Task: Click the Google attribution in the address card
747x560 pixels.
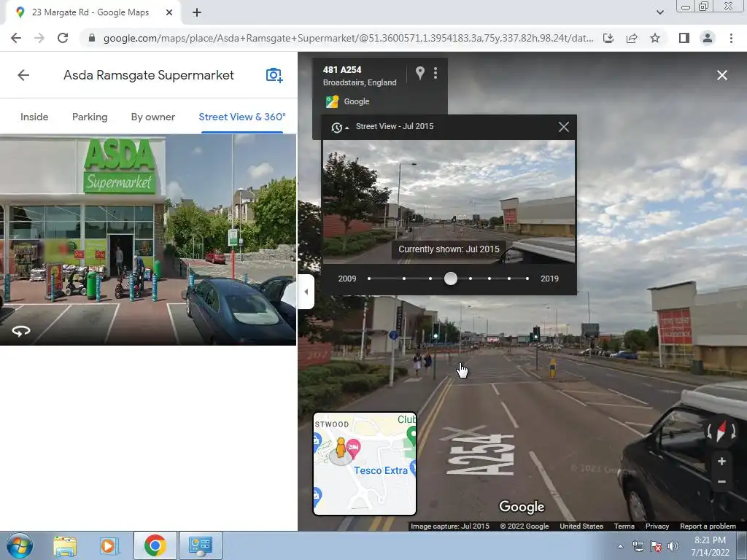Action: pyautogui.click(x=356, y=101)
